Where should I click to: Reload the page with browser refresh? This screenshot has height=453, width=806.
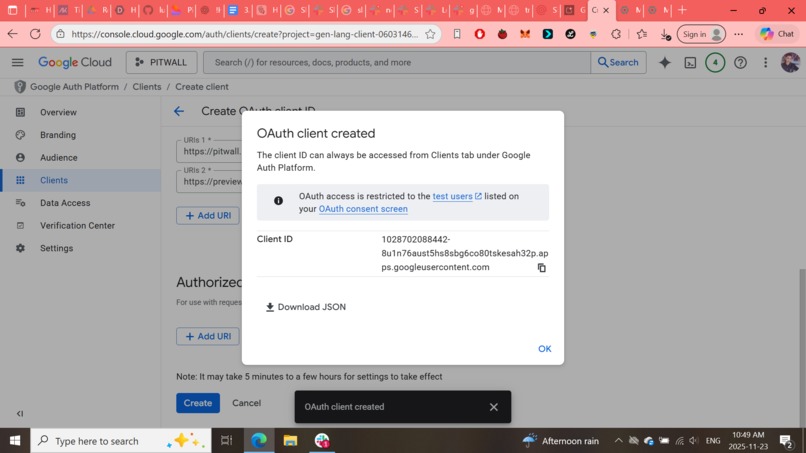pyautogui.click(x=35, y=34)
